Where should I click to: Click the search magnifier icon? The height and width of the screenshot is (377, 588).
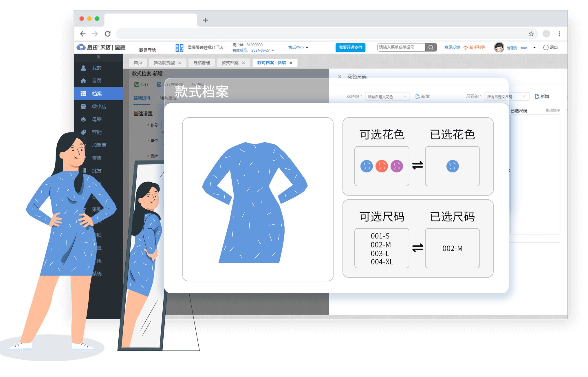431,48
